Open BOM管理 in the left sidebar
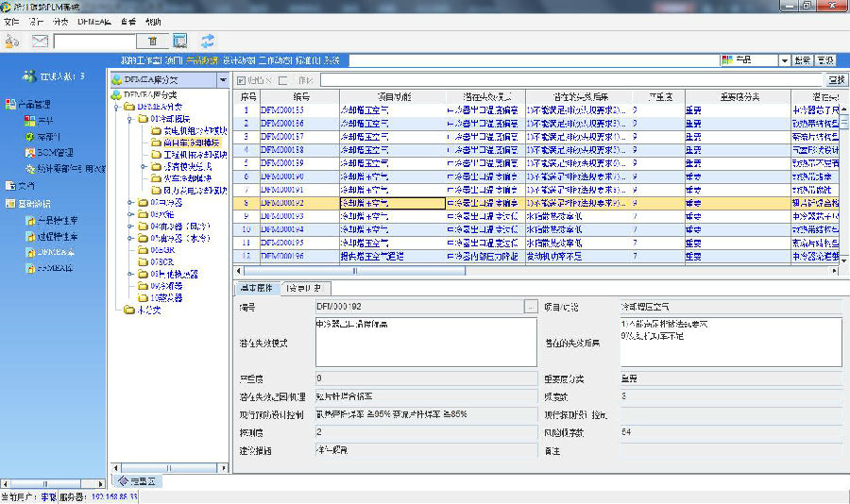The image size is (850, 504). tap(55, 152)
